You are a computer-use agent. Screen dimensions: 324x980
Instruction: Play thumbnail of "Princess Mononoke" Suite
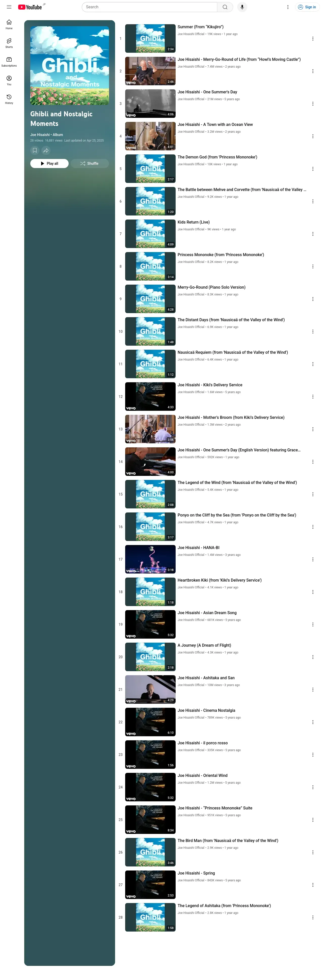coord(150,820)
